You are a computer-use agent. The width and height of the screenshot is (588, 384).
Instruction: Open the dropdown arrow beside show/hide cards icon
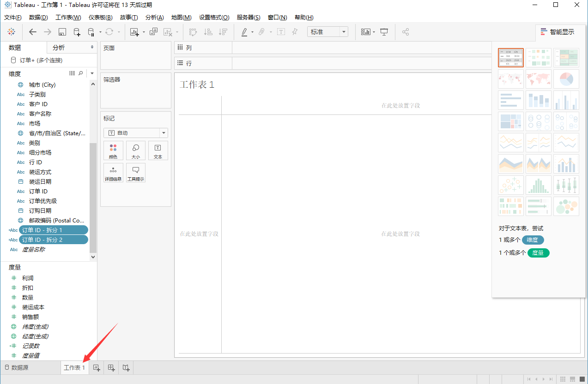click(x=374, y=32)
